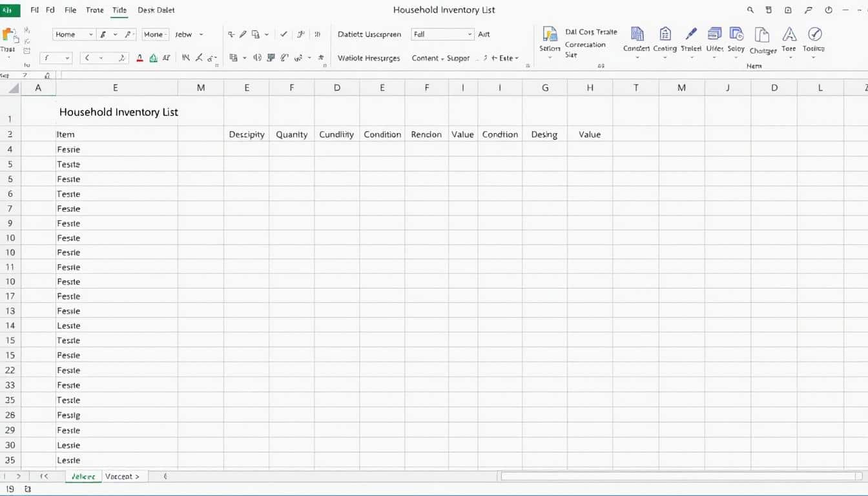The width and height of the screenshot is (868, 496).
Task: Click the red underlined A font color icon
Action: tap(139, 58)
